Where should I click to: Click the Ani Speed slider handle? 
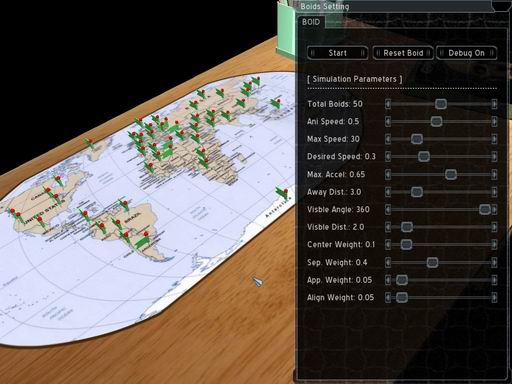(x=436, y=122)
